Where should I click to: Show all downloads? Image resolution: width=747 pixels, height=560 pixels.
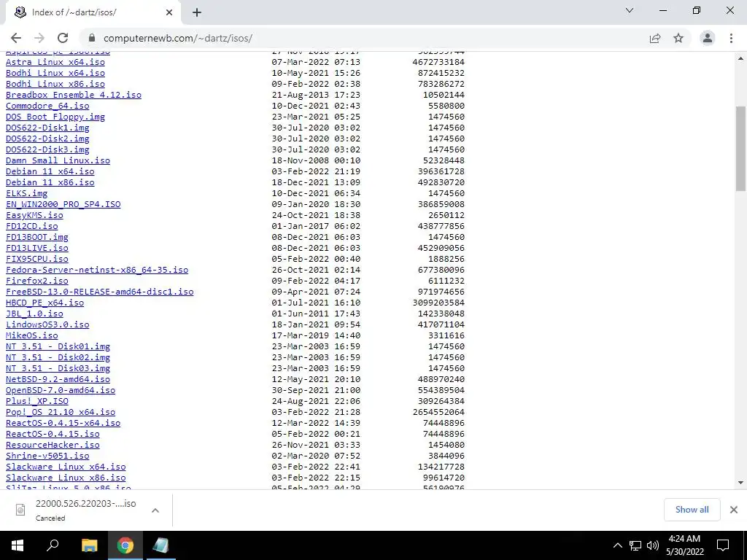(692, 510)
